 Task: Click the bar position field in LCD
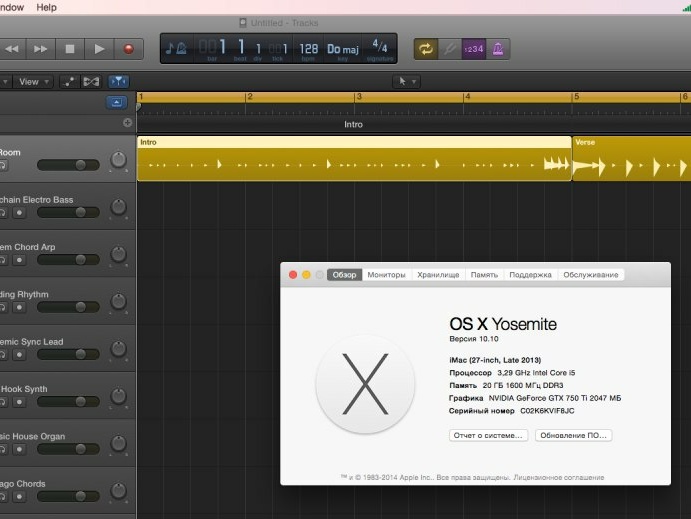coord(212,48)
